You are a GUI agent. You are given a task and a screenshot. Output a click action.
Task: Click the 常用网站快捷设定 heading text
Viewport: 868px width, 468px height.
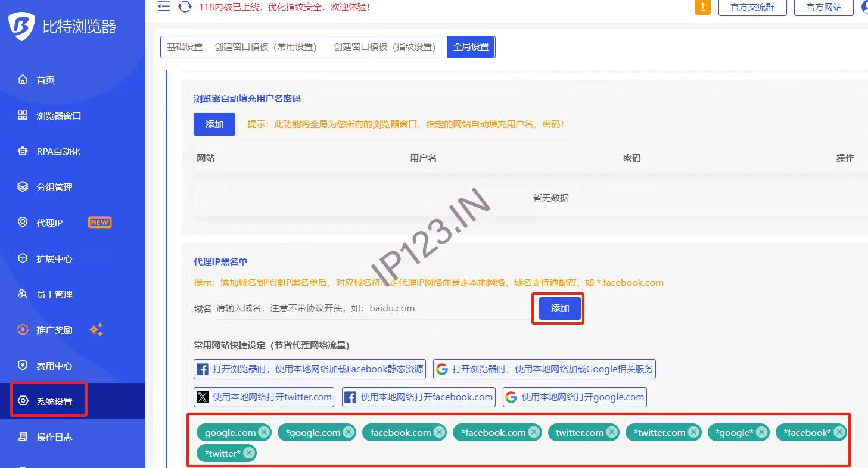pos(272,345)
